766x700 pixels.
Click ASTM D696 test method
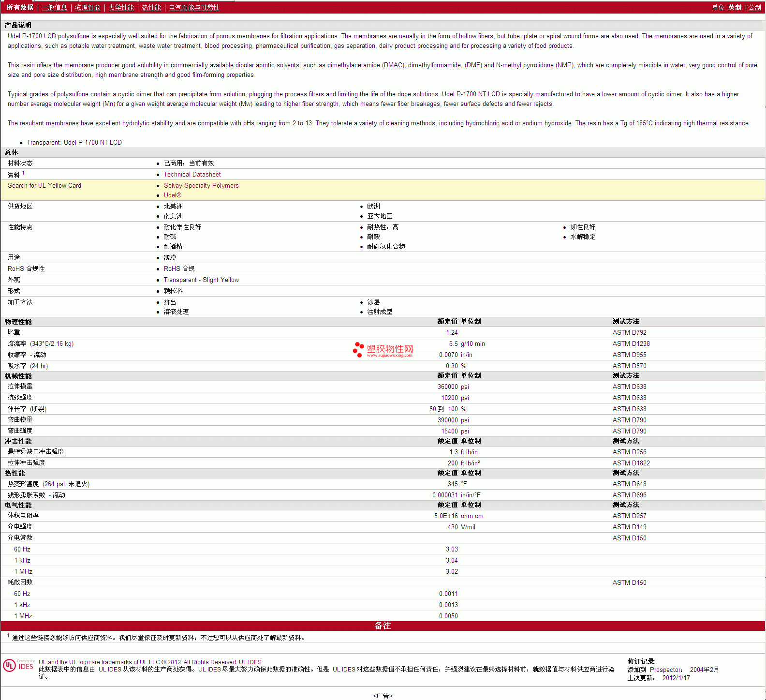(629, 495)
